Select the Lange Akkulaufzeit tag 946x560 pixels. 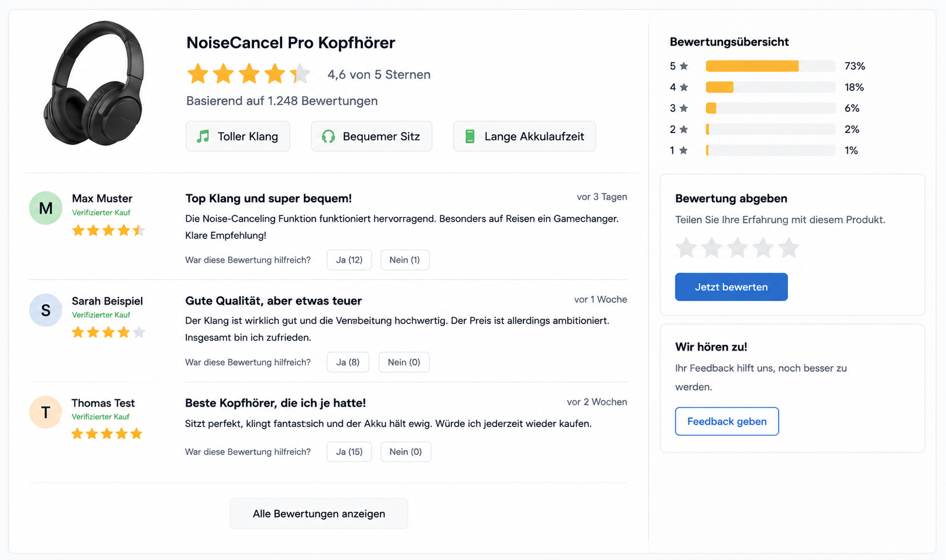point(524,136)
